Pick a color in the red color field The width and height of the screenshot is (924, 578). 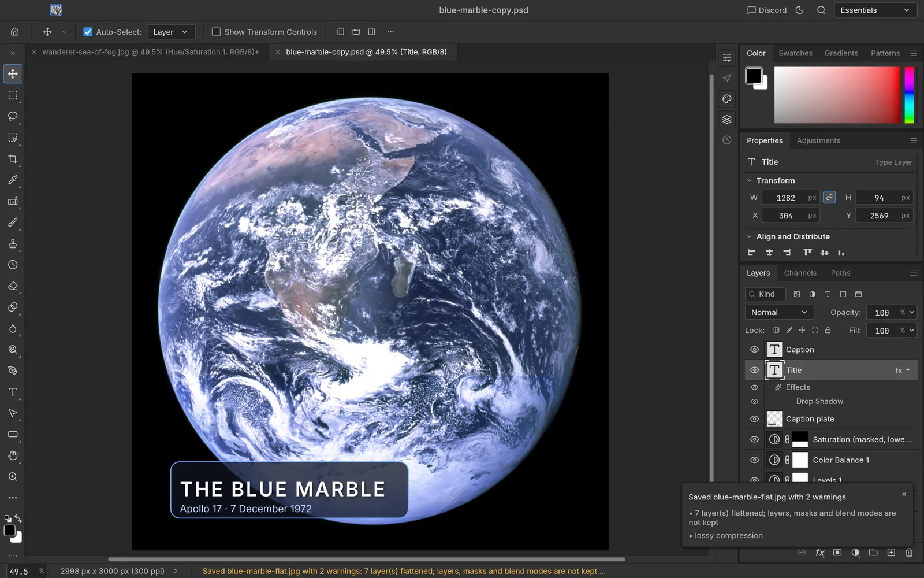click(x=837, y=95)
